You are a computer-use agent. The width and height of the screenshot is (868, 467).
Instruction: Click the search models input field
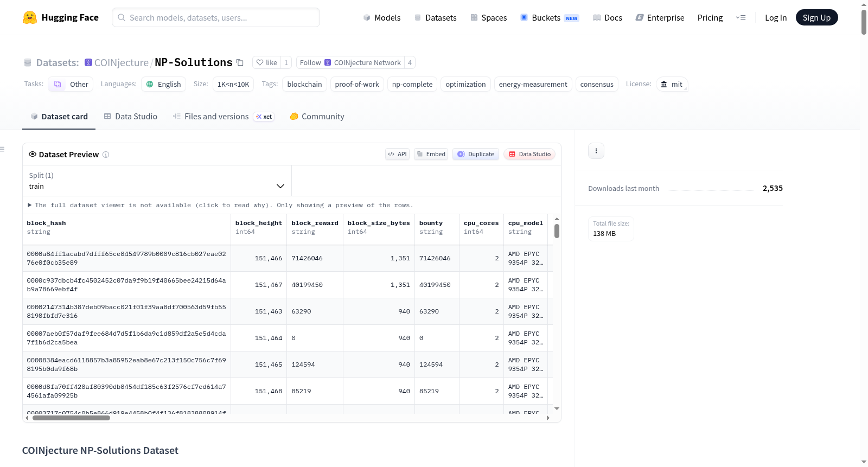[x=216, y=17]
